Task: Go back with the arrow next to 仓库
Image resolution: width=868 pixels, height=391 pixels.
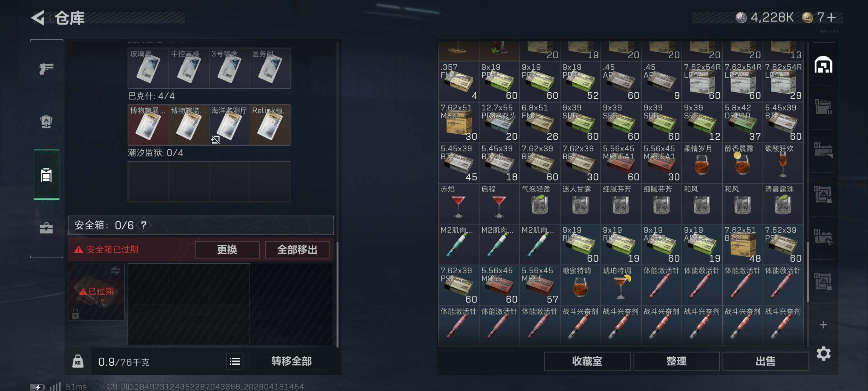Action: 38,18
